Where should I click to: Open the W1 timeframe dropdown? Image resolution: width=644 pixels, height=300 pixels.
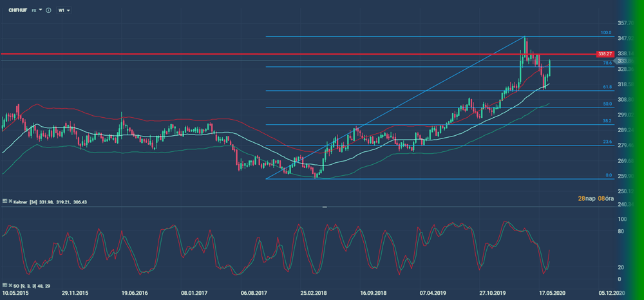click(64, 11)
